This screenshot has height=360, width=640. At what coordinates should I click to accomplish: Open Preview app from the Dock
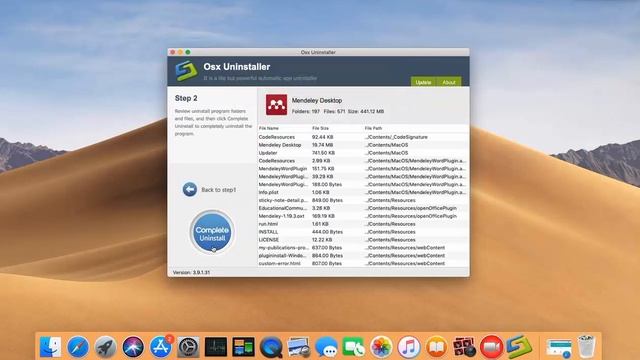(298, 347)
